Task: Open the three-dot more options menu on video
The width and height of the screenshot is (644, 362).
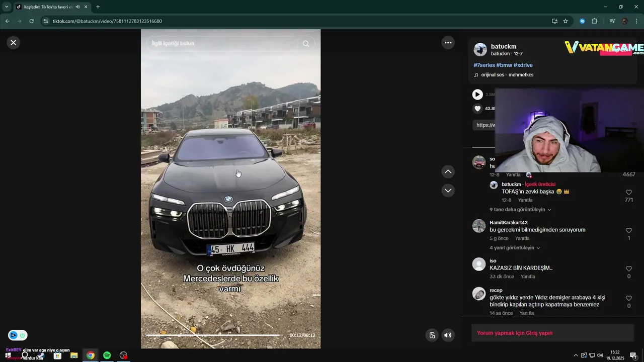Action: tap(448, 43)
